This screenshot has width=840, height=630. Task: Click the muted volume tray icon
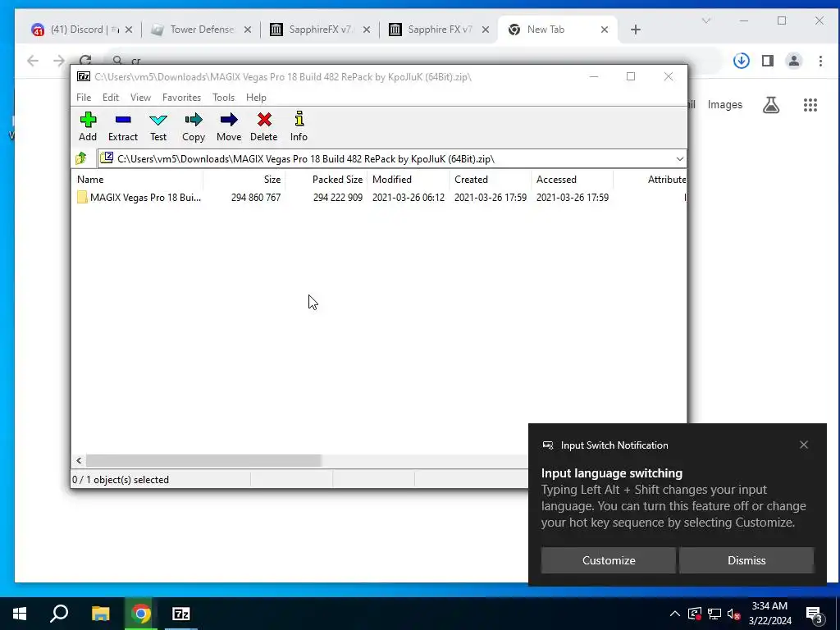tap(733, 614)
